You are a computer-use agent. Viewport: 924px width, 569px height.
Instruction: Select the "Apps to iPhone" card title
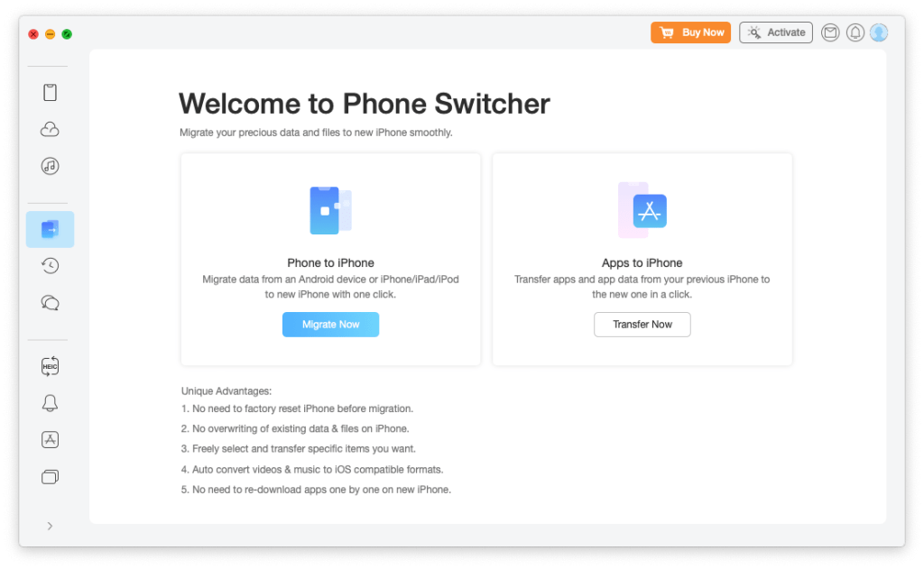[x=642, y=262]
